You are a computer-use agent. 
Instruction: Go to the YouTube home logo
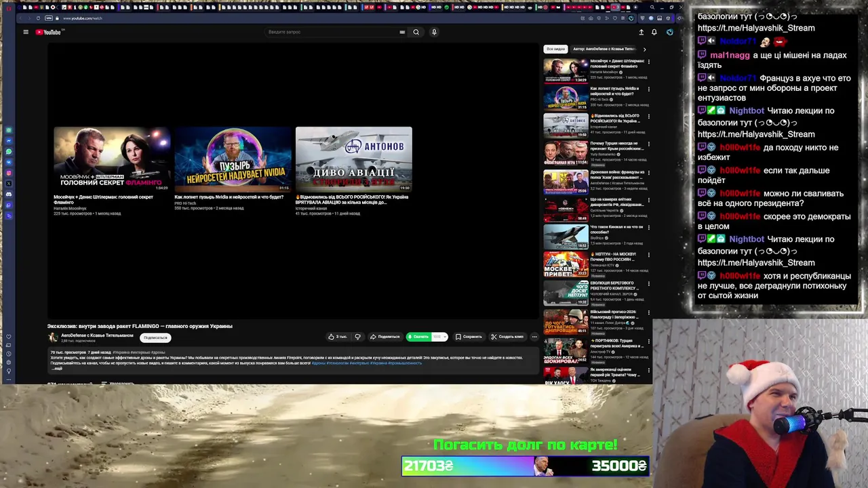coord(48,32)
